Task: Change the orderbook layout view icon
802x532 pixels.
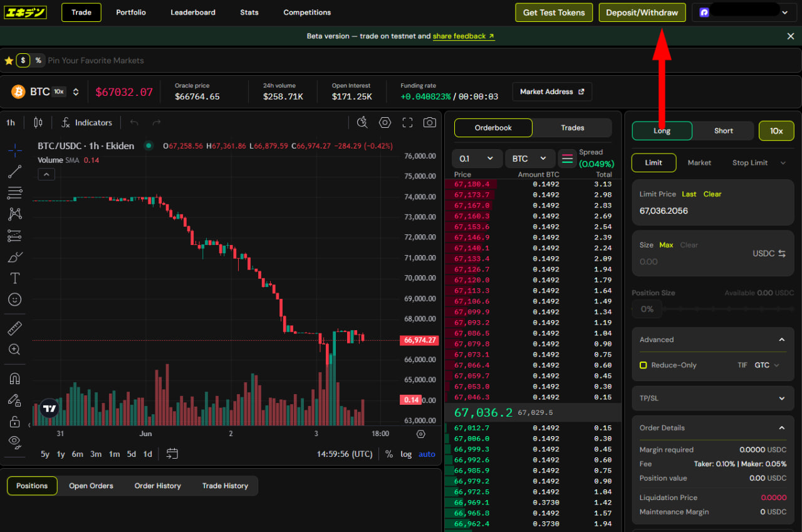Action: click(x=568, y=159)
